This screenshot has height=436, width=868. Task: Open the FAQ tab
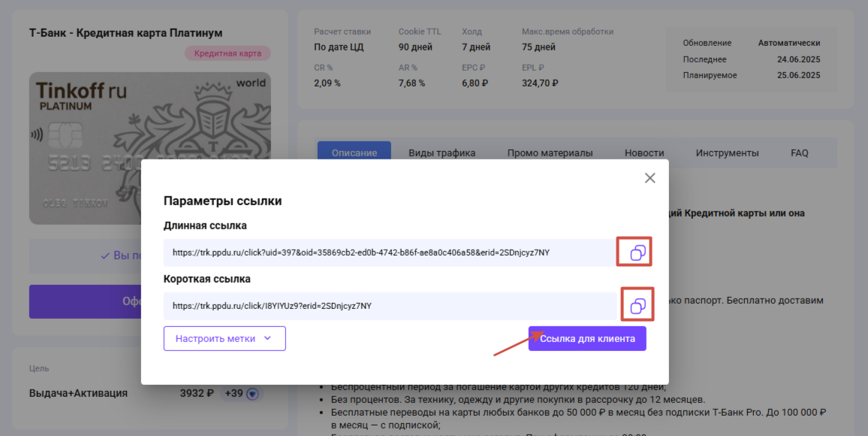pos(800,153)
